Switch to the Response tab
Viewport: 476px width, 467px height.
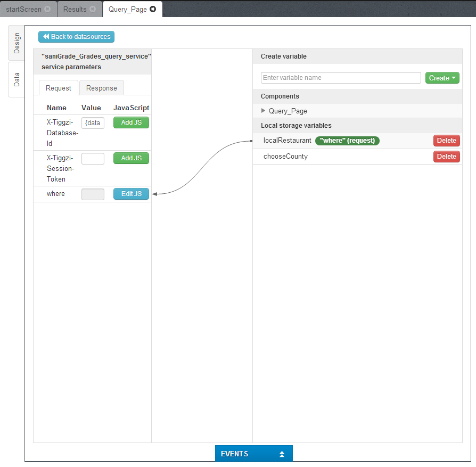101,88
